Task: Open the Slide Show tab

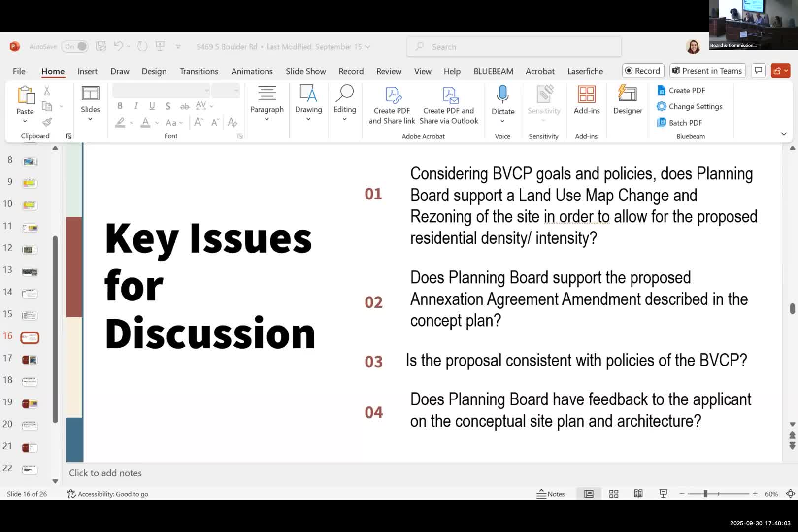Action: 305,71
